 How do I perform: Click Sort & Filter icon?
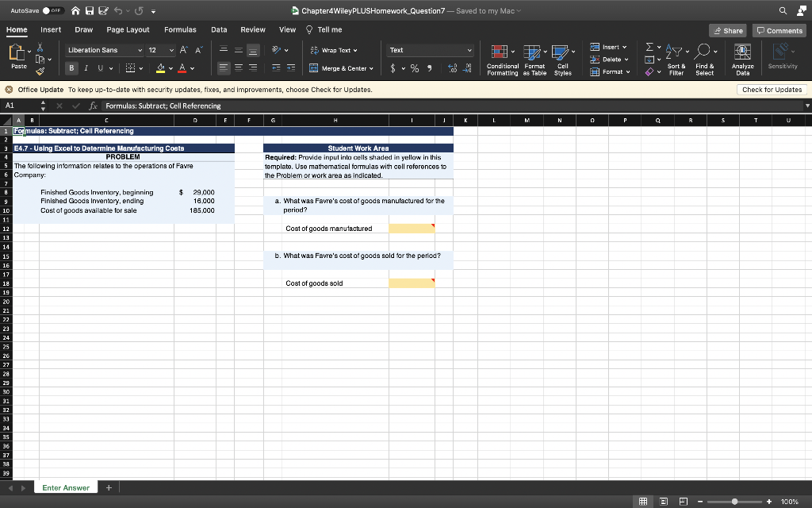675,52
